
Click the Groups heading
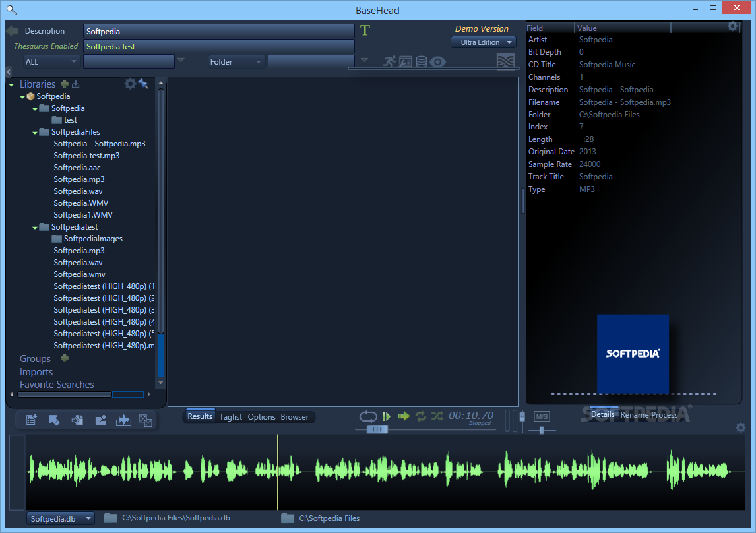tap(35, 359)
